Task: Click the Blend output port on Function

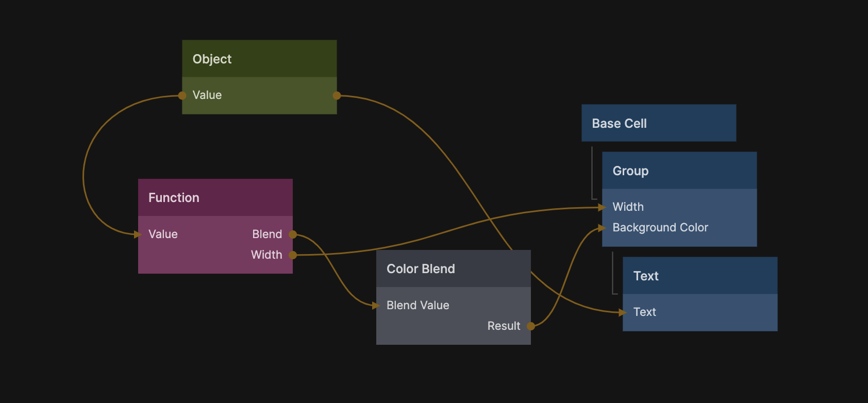Action: click(x=293, y=234)
